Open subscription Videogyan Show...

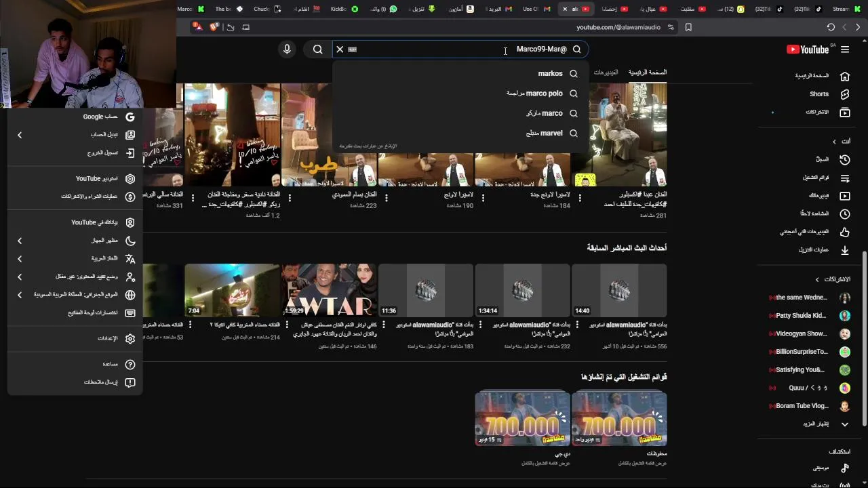[810, 333]
